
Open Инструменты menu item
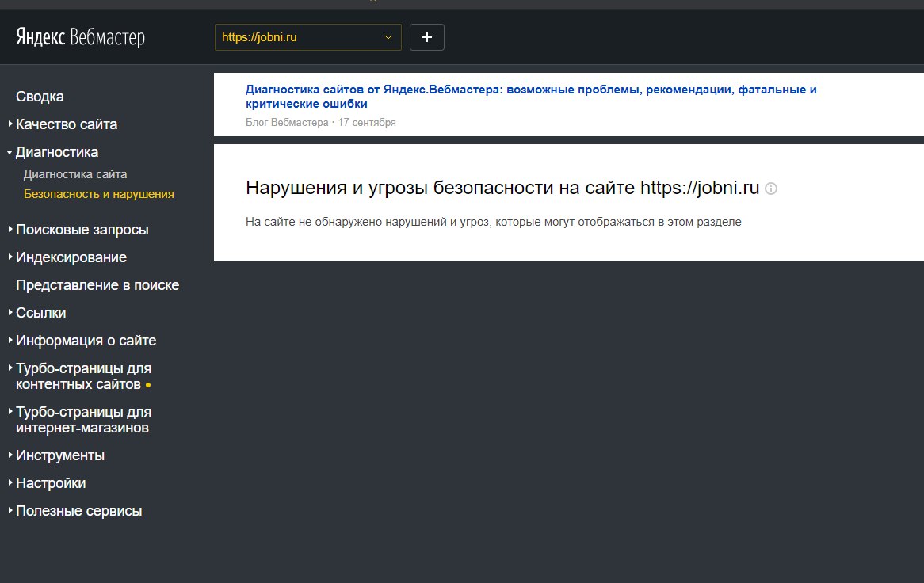tap(60, 455)
